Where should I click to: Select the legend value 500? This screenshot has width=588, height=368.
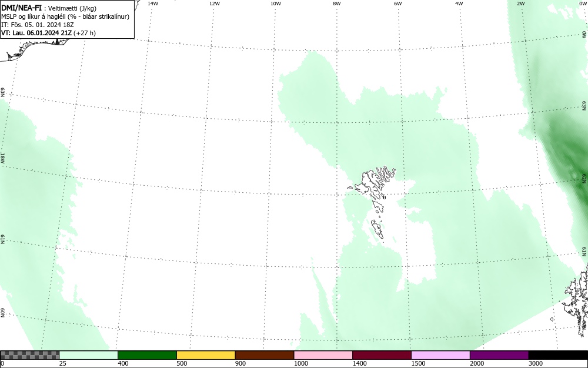pyautogui.click(x=182, y=363)
